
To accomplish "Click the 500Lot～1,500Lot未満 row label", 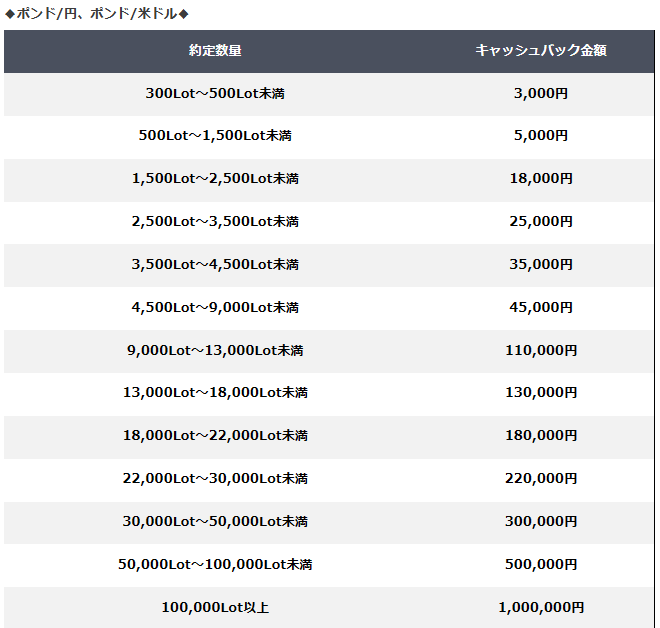I will [x=215, y=136].
